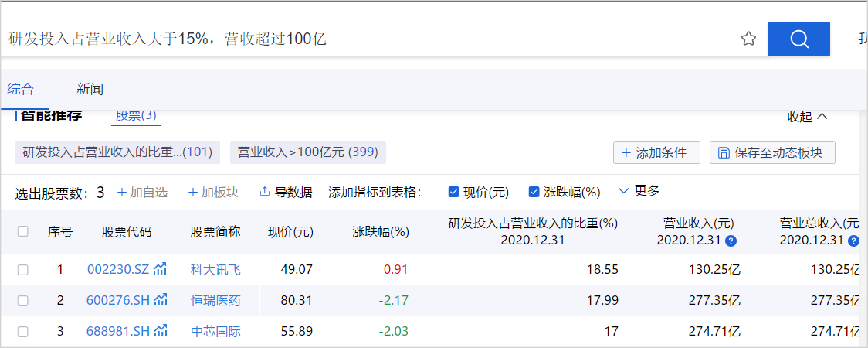Viewport: 868px width, 348px height.
Task: Open chart icon next to 600276.SH
Action: tap(160, 300)
